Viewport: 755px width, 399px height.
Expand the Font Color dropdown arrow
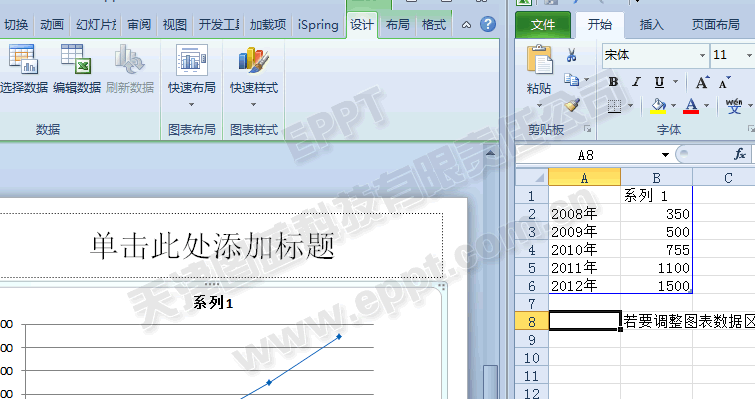click(x=706, y=106)
